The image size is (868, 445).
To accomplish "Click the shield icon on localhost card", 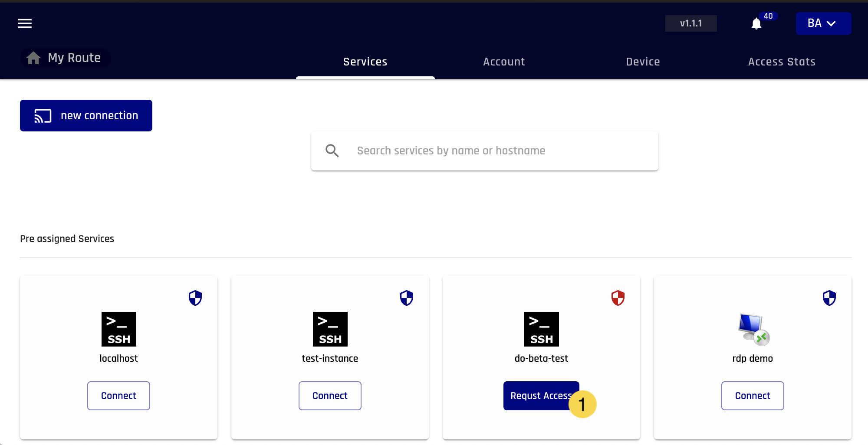I will pyautogui.click(x=195, y=298).
